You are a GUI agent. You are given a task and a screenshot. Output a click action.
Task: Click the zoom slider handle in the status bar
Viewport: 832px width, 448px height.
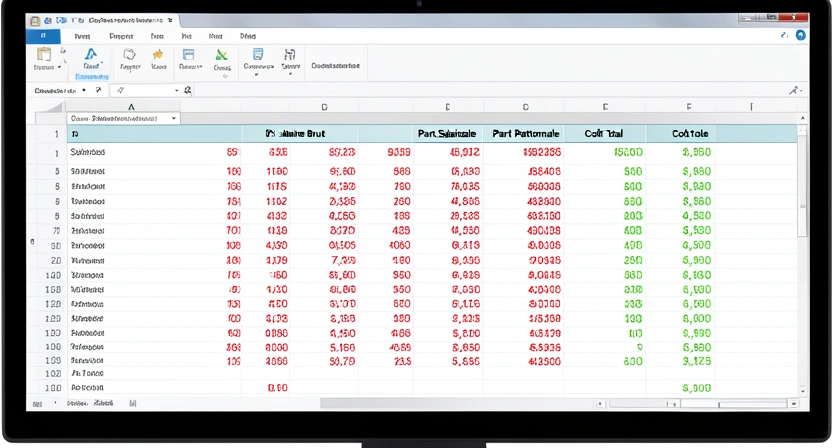[719, 404]
